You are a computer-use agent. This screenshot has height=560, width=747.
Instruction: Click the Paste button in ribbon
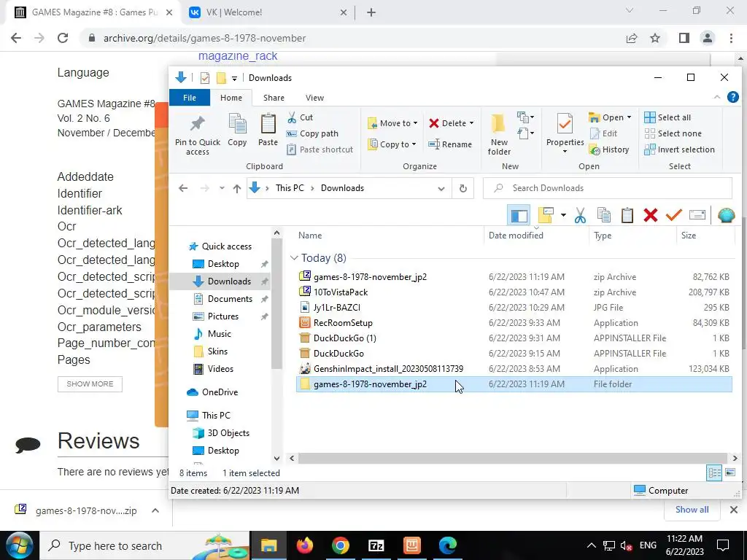point(268,130)
